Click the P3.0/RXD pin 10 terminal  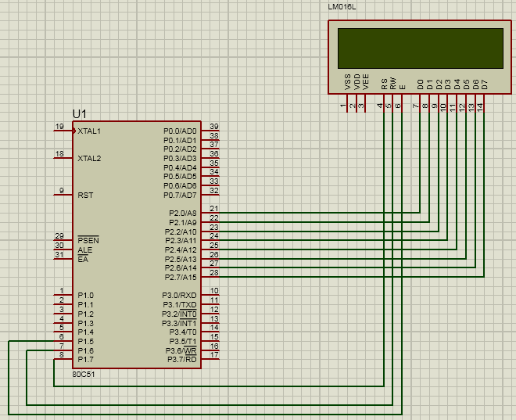coord(211,295)
